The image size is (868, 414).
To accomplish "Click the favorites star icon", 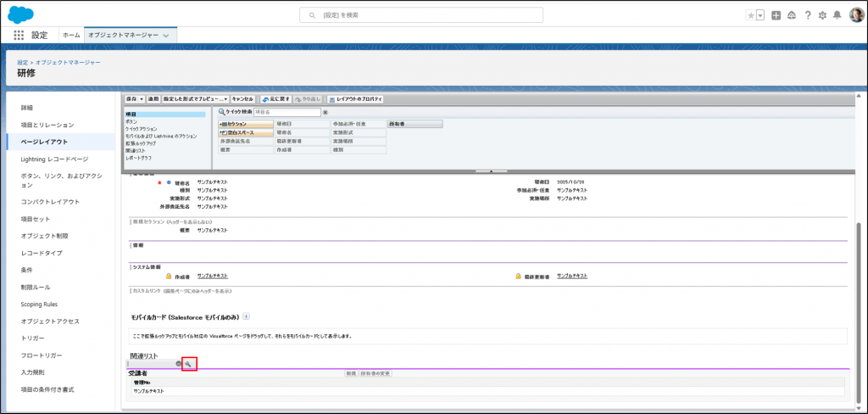I will [750, 15].
